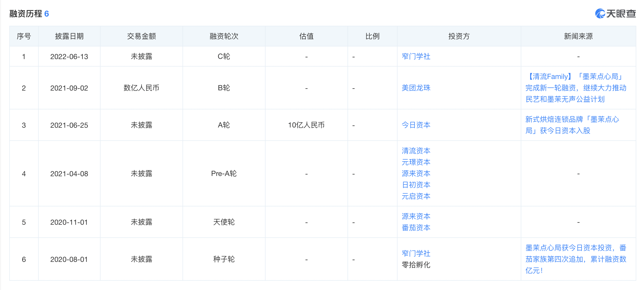
Task: Open the 番茄资本 investor link
Action: click(416, 228)
